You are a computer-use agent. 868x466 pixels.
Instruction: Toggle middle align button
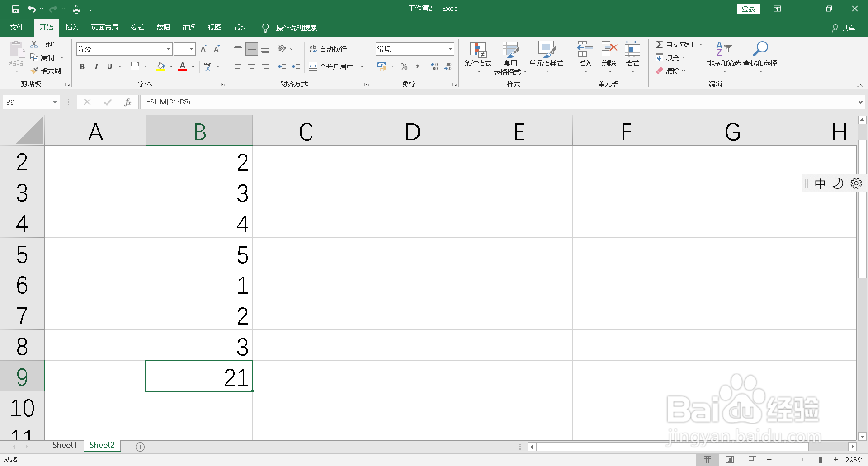click(252, 49)
